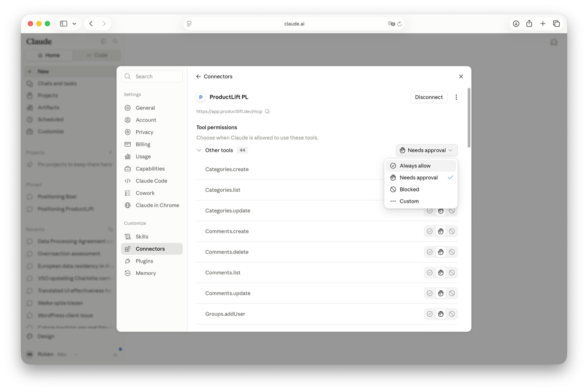This screenshot has width=588, height=392.
Task: Reload the page with the refresh icon
Action: click(x=399, y=24)
